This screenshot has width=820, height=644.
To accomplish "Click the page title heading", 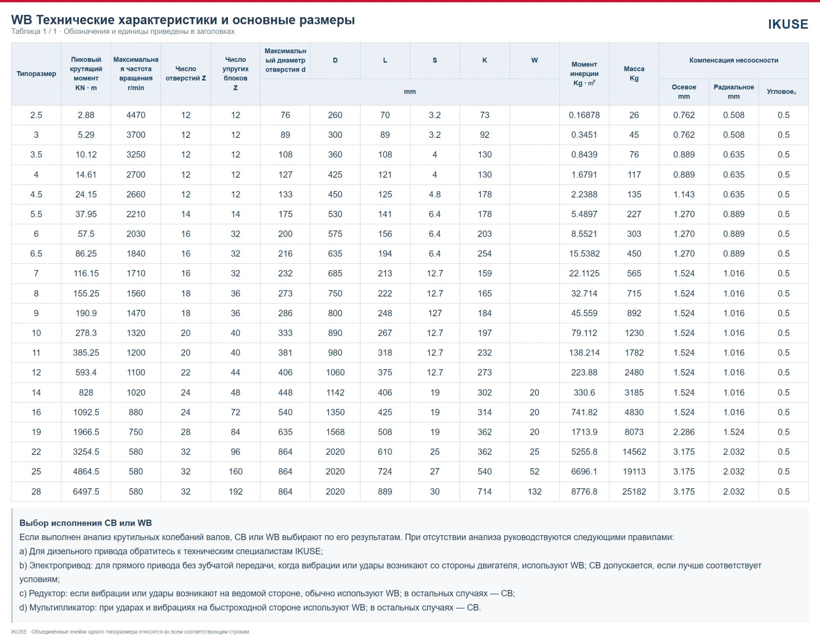I will 183,20.
